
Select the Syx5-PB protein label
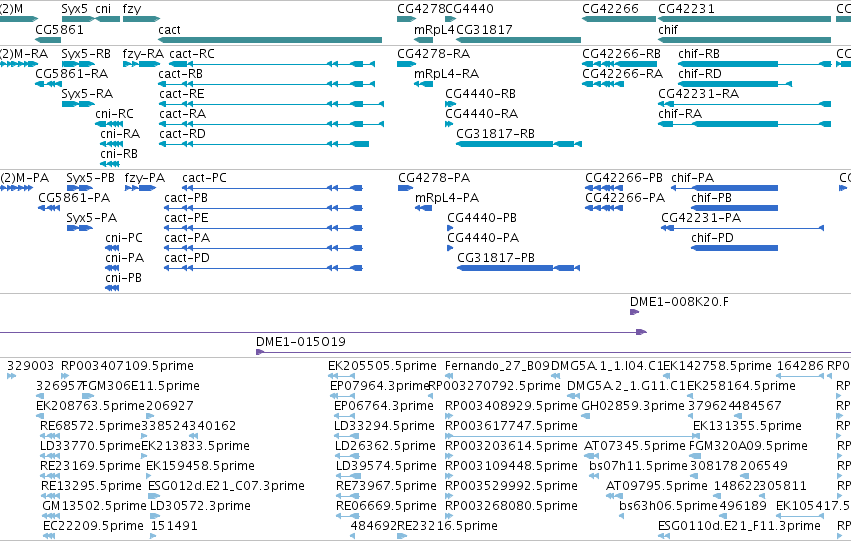click(91, 178)
